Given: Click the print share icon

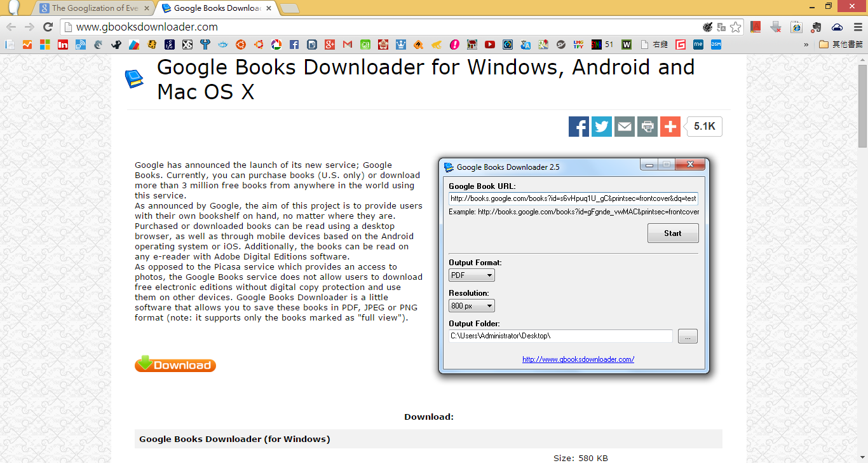Looking at the screenshot, I should coord(648,126).
